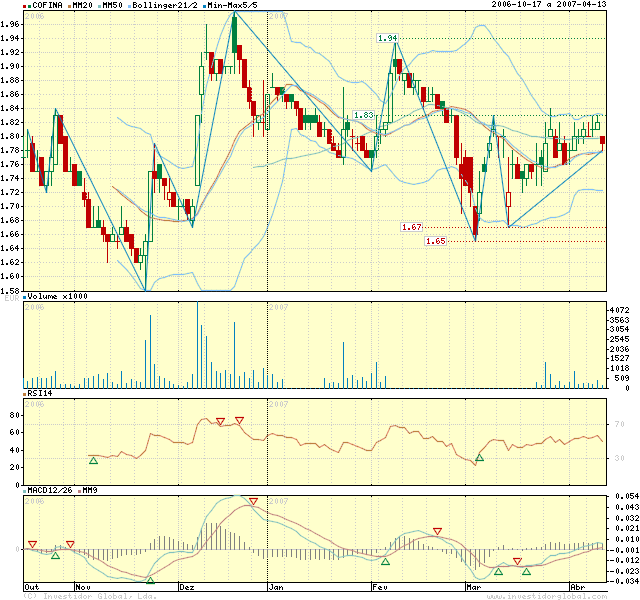
Task: Click the MACD12/26 legend label
Action: tap(48, 490)
